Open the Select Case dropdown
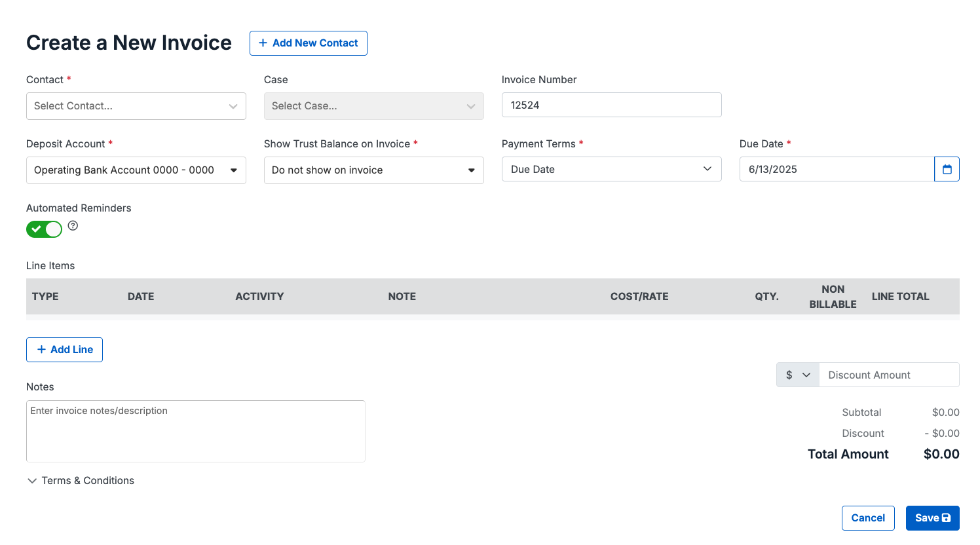980x545 pixels. 373,105
